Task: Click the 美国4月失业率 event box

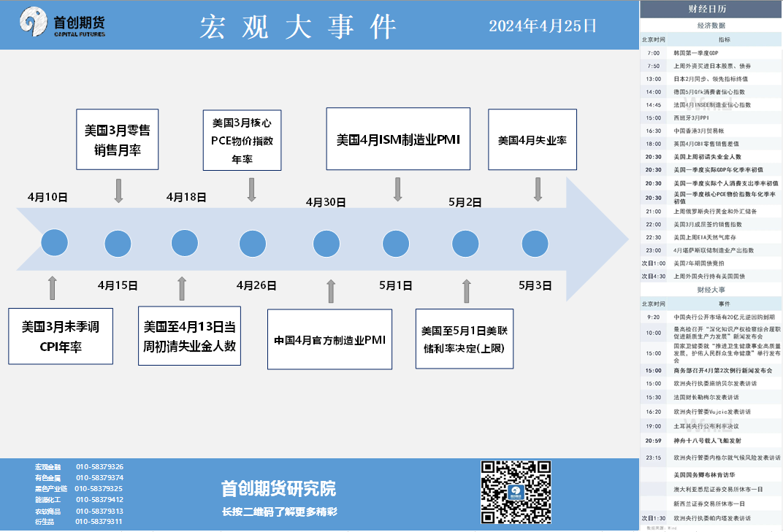Action: coord(532,139)
